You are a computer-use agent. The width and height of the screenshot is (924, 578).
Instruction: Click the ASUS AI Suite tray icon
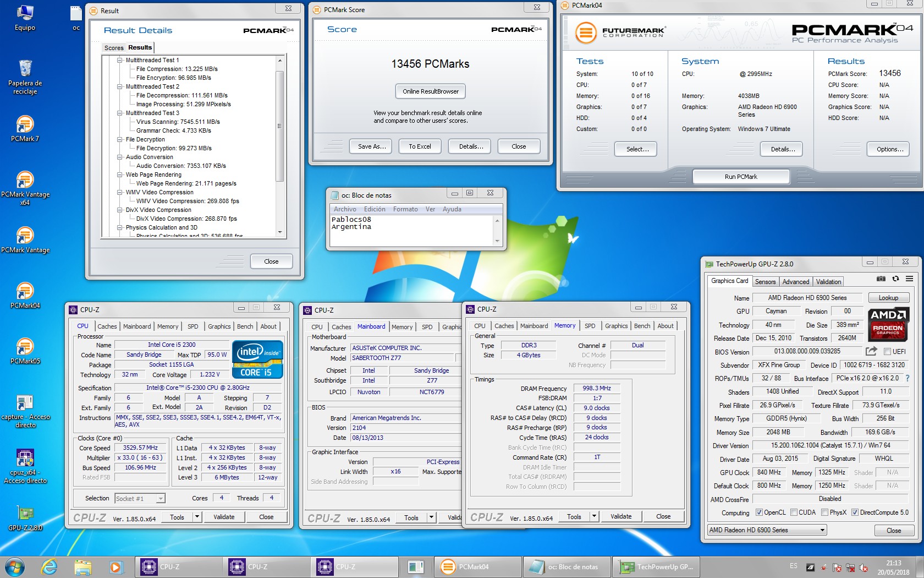811,568
